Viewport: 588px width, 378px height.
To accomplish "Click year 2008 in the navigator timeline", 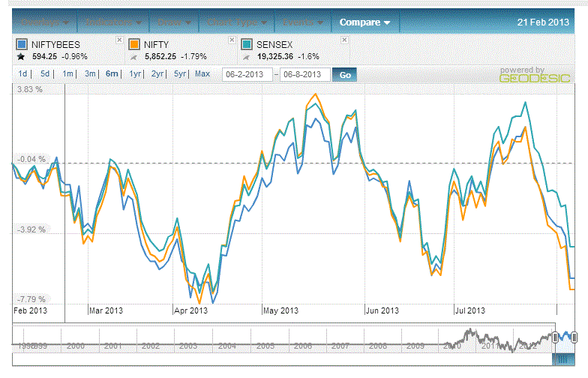I will 378,346.
